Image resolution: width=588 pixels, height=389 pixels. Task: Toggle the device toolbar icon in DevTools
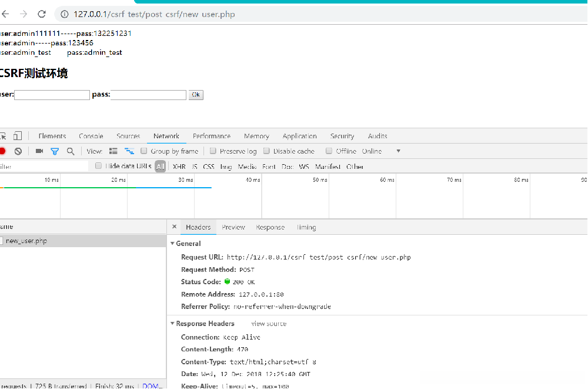pyautogui.click(x=18, y=136)
